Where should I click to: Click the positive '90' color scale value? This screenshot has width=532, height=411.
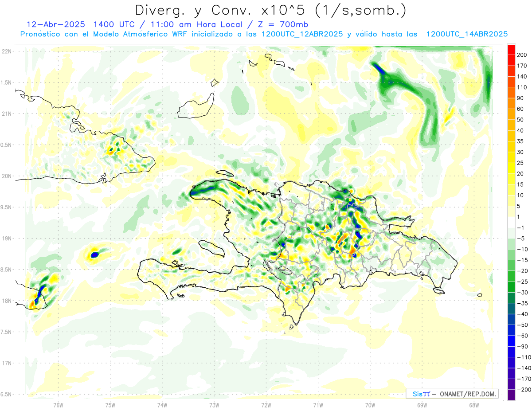520,98
